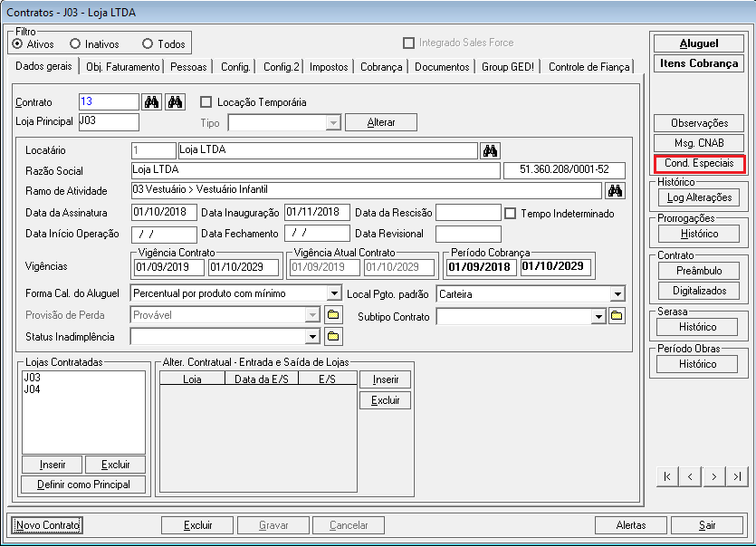Viewport: 756px width, 547px height.
Task: Select Ativos filter radio button
Action: point(17,43)
